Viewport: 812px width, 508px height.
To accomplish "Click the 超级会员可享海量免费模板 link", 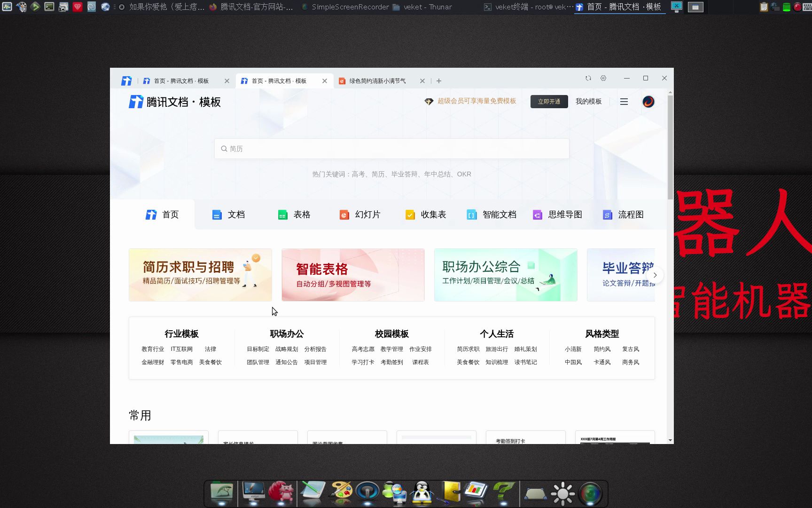I will [x=477, y=101].
